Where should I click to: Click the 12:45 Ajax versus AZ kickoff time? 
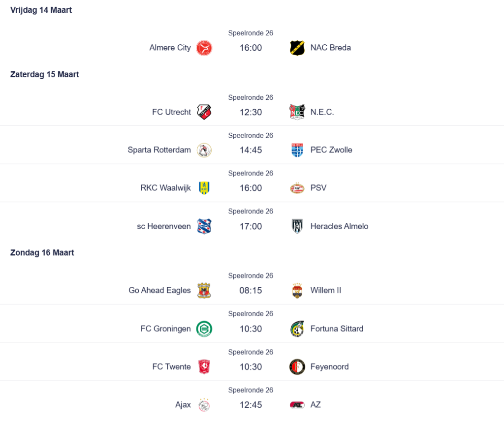(x=251, y=405)
